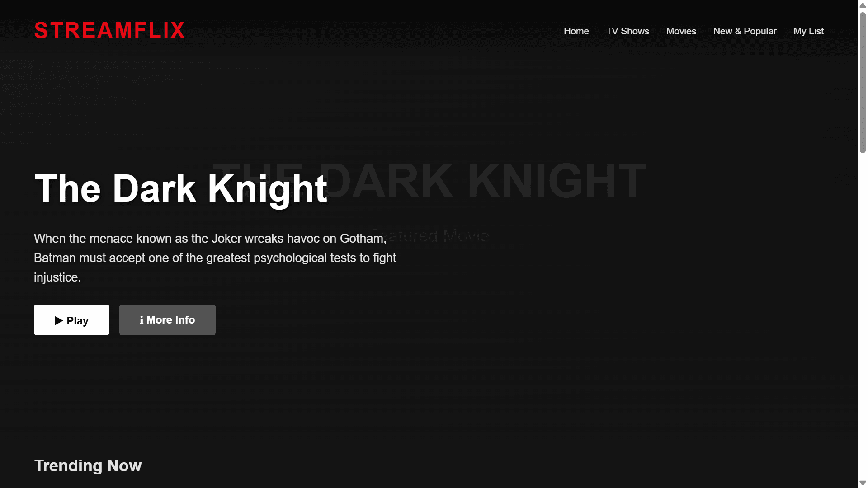Select The Dark Knight title heading
Screen dimensions: 868x488
point(180,188)
